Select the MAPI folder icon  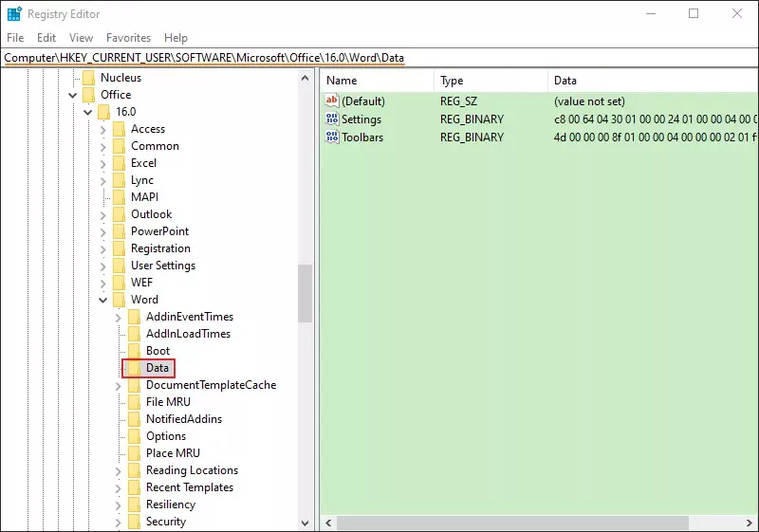(119, 197)
